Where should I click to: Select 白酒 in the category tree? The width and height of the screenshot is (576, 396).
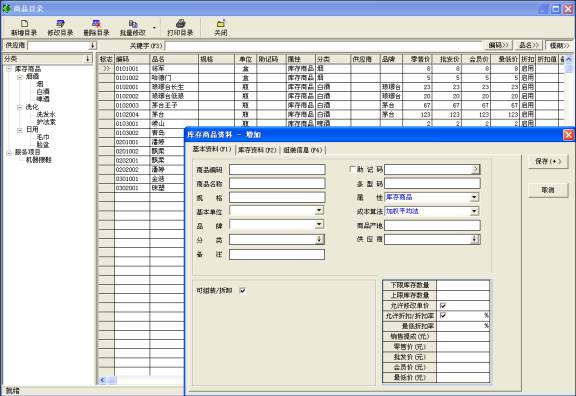(43, 91)
